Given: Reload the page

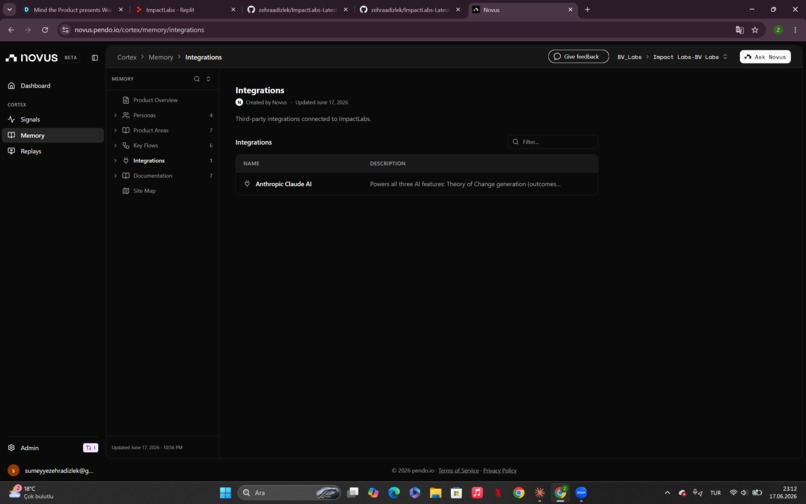Looking at the screenshot, I should (x=45, y=30).
